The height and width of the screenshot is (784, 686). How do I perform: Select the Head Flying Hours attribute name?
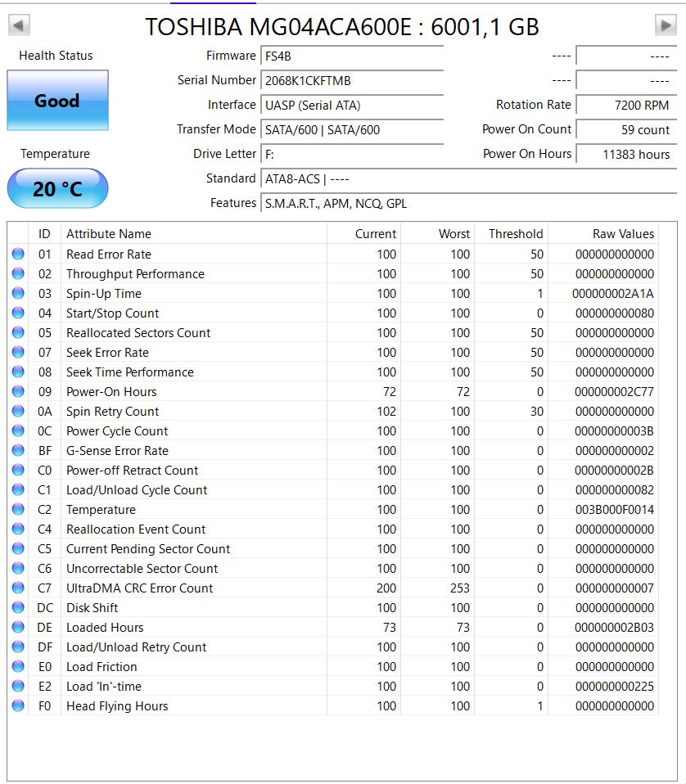[117, 705]
